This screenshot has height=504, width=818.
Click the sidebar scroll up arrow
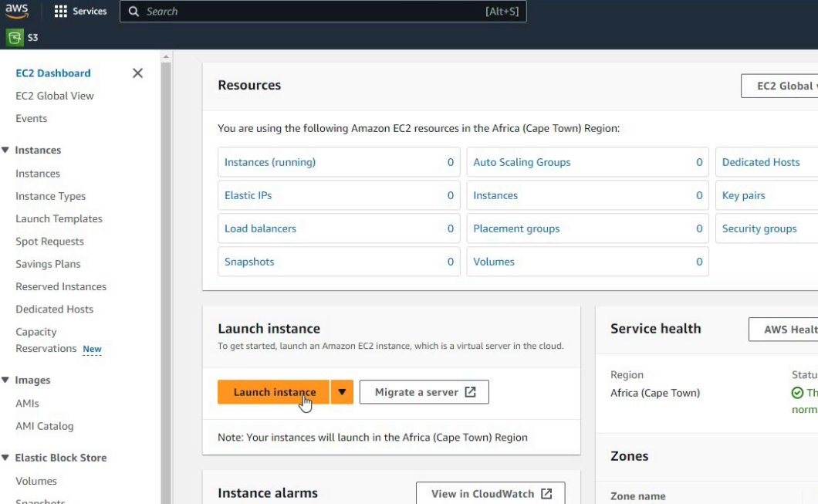(x=166, y=56)
